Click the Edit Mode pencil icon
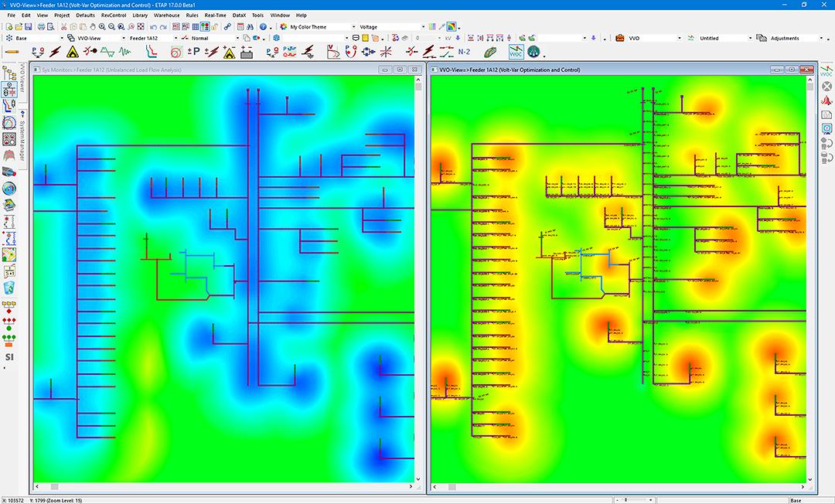The height and width of the screenshot is (504, 835). click(12, 52)
